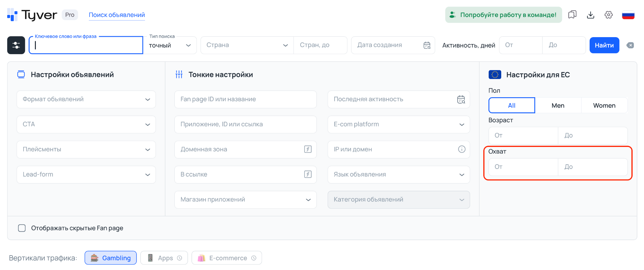This screenshot has width=644, height=270.
Task: Click info icon in IP или домен field
Action: (461, 149)
